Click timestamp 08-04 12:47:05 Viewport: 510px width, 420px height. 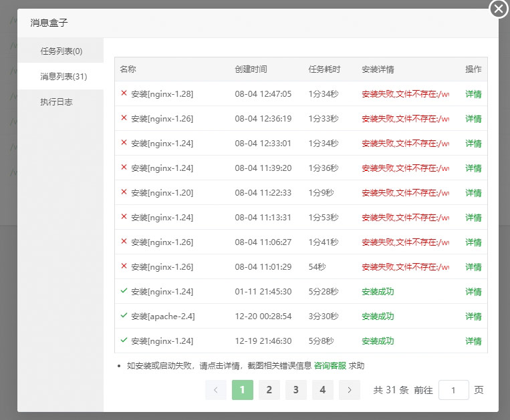pyautogui.click(x=263, y=94)
